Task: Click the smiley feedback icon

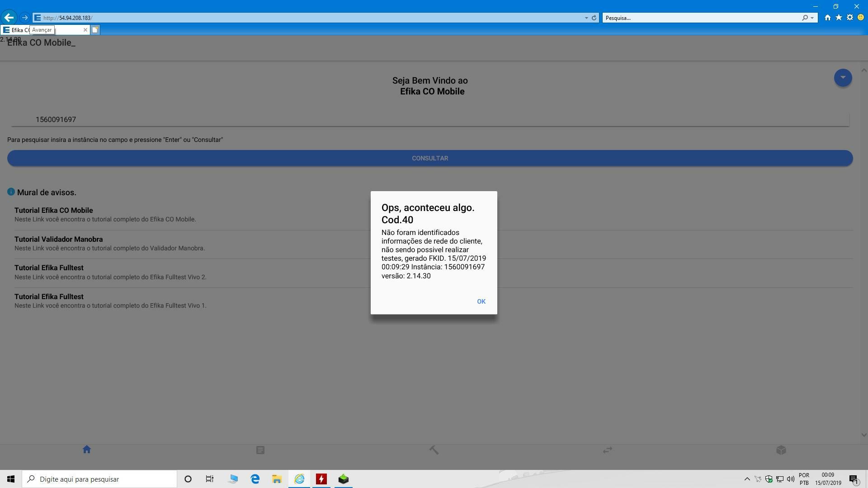Action: click(x=861, y=18)
